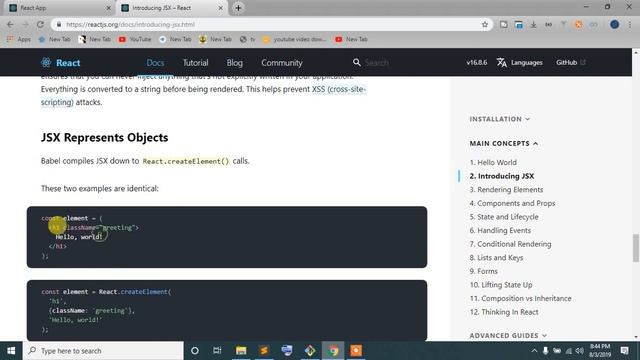Open Chrome three-dot menu
The image size is (640, 360).
tap(629, 24)
